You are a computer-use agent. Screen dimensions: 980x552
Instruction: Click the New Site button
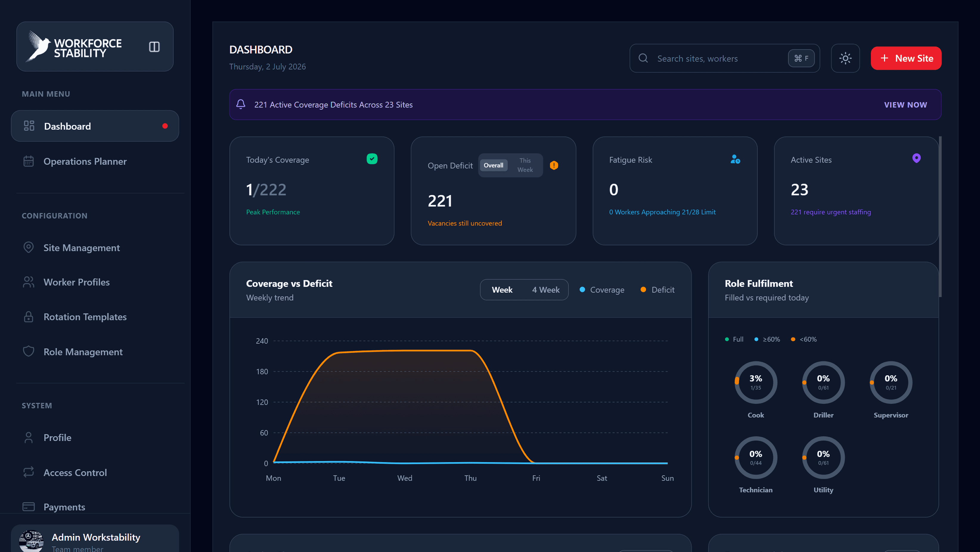(x=906, y=58)
